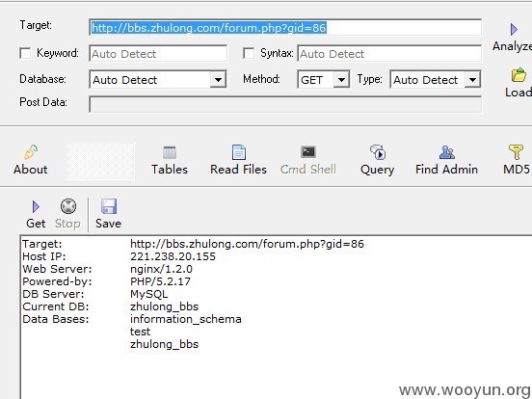Select Host IP value 221.238.20.155
This screenshot has height=399, width=532.
click(173, 256)
